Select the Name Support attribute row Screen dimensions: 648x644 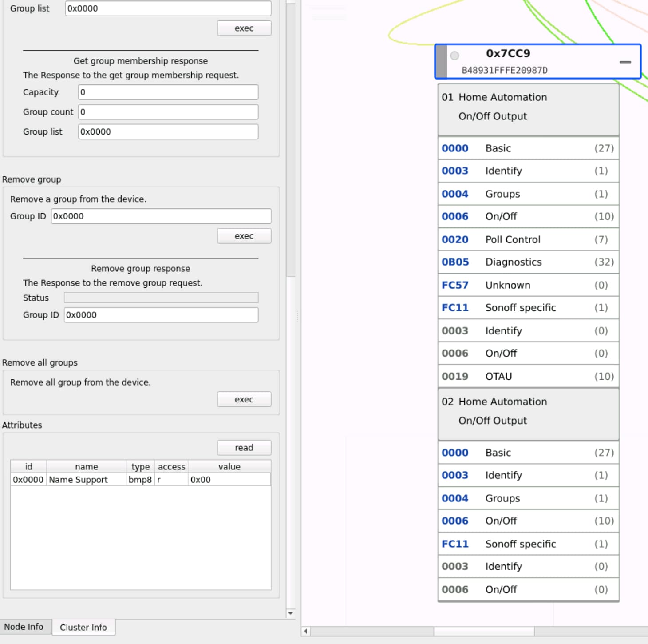140,480
